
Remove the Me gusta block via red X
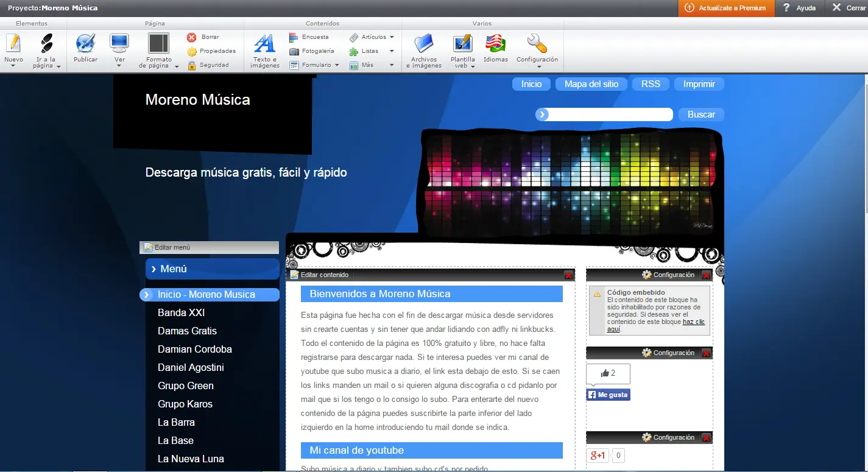[x=707, y=353]
